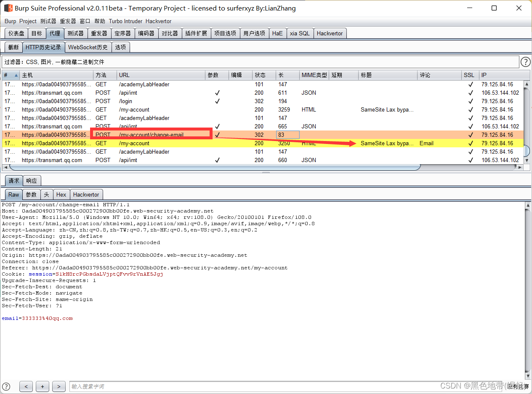Image resolution: width=532 pixels, height=394 pixels.
Task: Sort by the 状态 column header
Action: click(x=264, y=75)
